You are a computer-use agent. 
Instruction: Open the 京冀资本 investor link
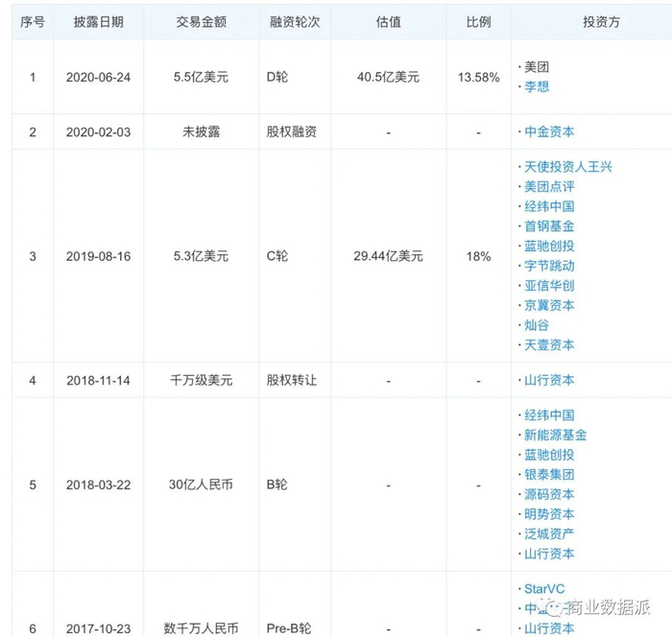tap(549, 305)
